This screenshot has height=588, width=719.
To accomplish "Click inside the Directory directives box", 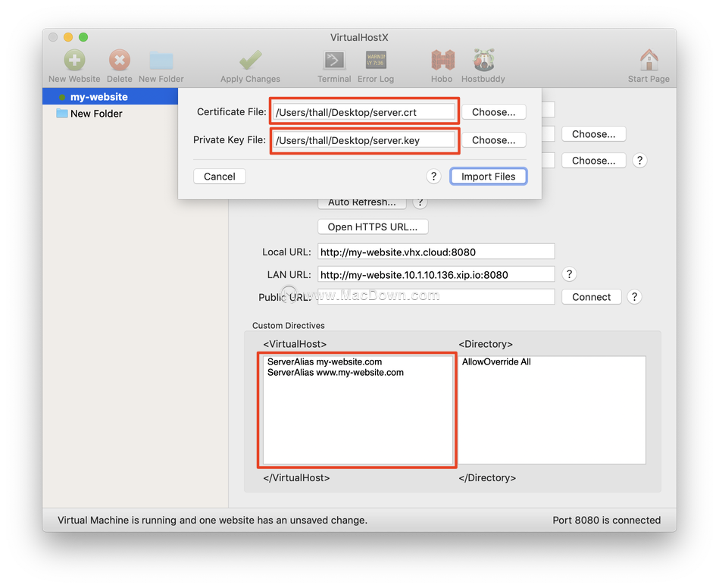I will (552, 410).
